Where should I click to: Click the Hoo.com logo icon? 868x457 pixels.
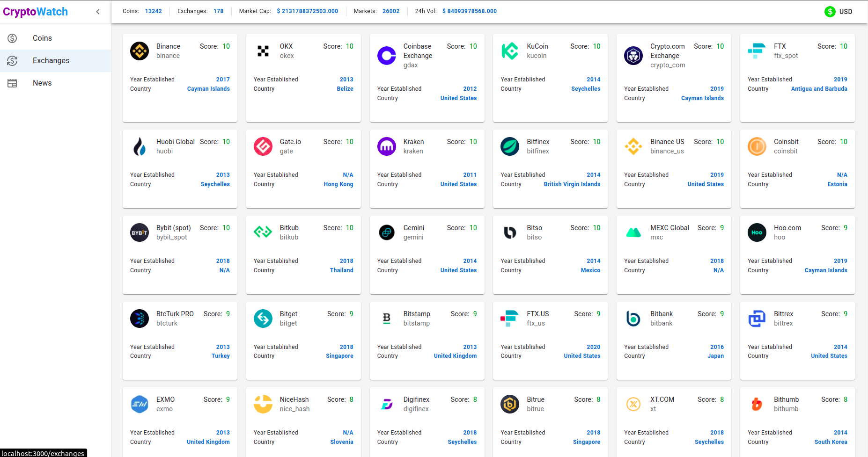tap(757, 232)
